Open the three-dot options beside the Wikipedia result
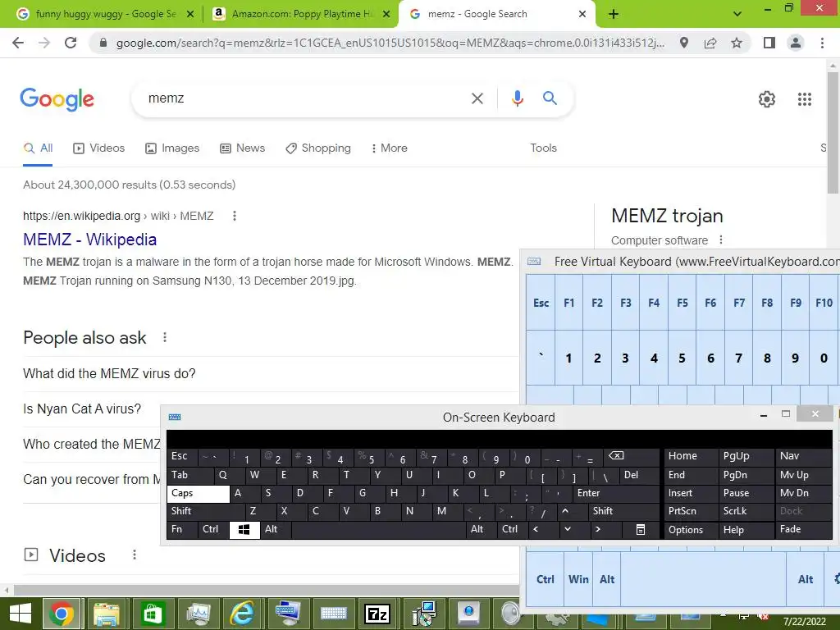The image size is (840, 630). click(234, 216)
